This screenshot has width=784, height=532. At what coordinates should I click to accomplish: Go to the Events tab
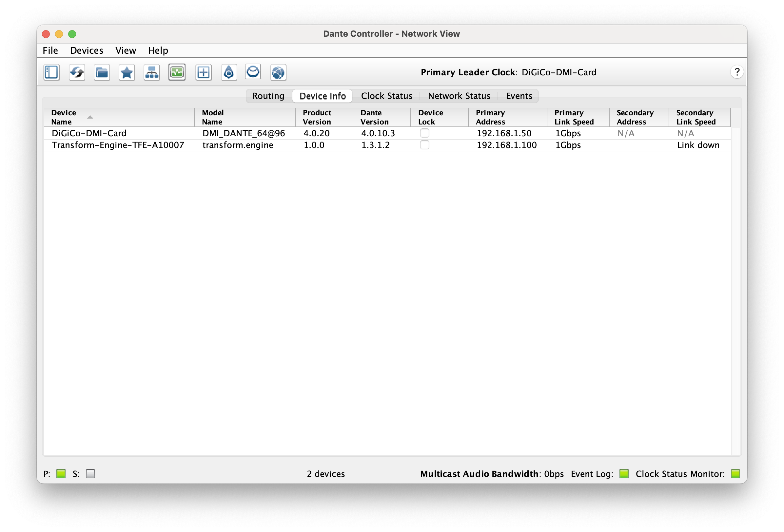(519, 96)
